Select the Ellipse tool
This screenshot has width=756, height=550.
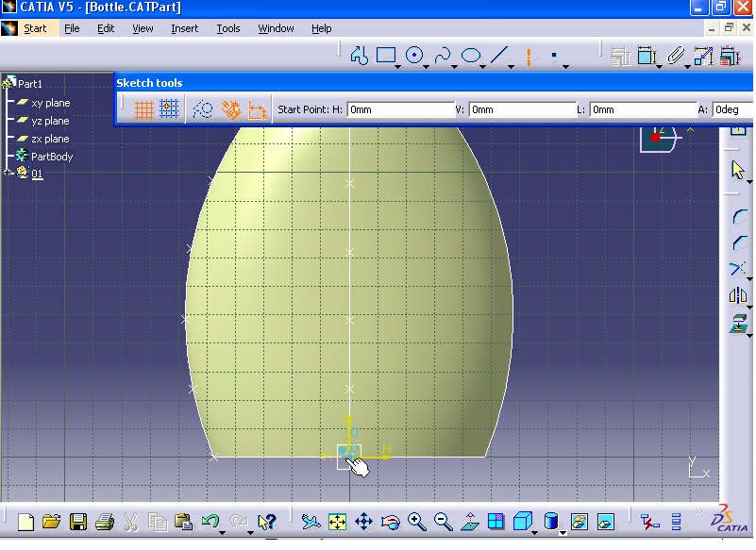pos(471,56)
